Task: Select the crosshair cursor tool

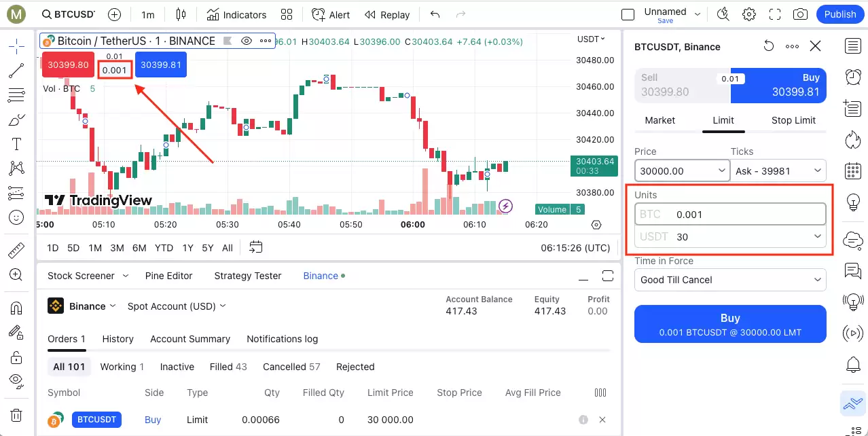Action: [x=16, y=46]
